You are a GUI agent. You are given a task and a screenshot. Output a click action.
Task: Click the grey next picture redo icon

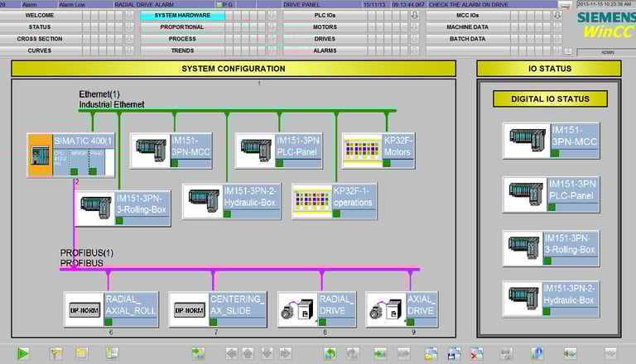(353, 353)
